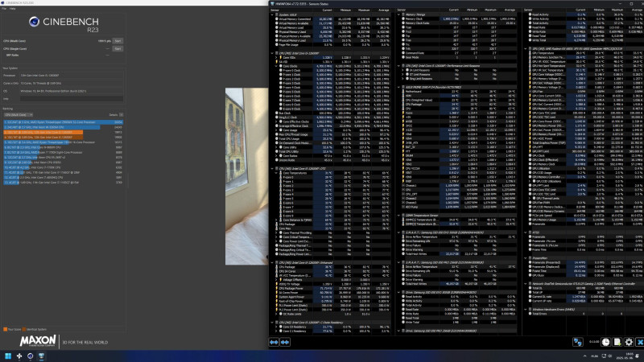The width and height of the screenshot is (644, 362).
Task: Click the blue X icon in HWiNFO toolbar
Action: [640, 342]
